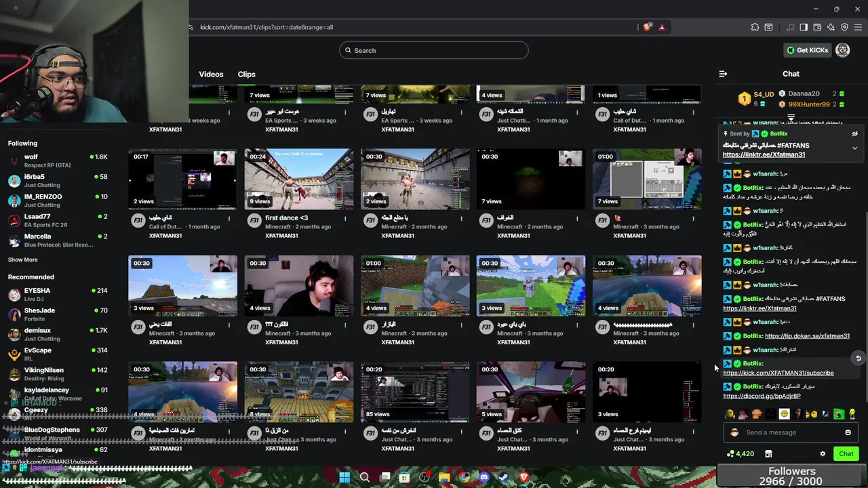This screenshot has height=488, width=868.
Task: Click Brave Rewards triangle icon in address bar
Action: coord(662,27)
